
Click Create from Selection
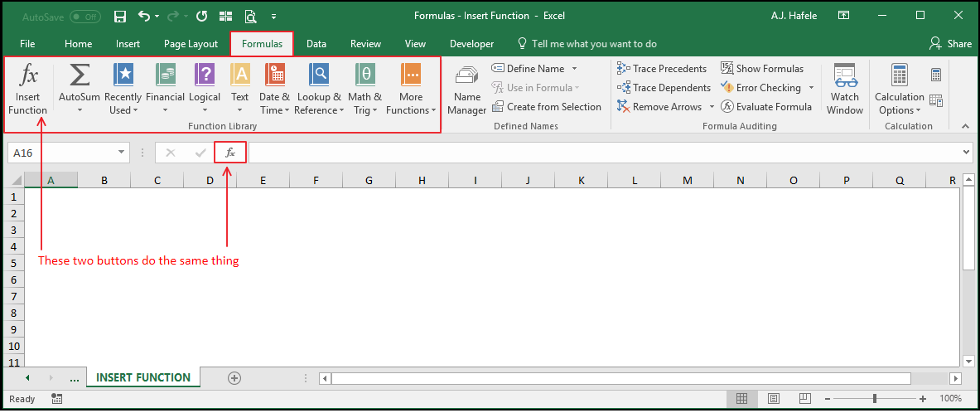546,107
